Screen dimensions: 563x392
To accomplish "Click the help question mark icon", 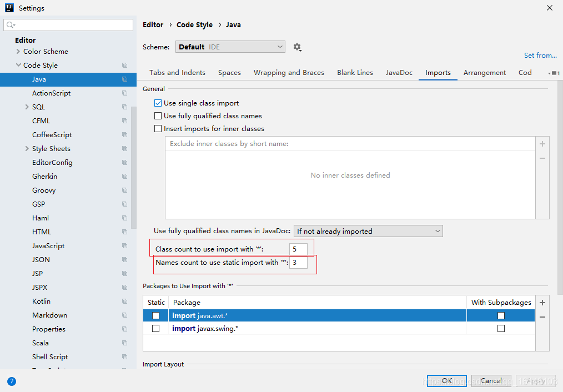I will [x=12, y=381].
